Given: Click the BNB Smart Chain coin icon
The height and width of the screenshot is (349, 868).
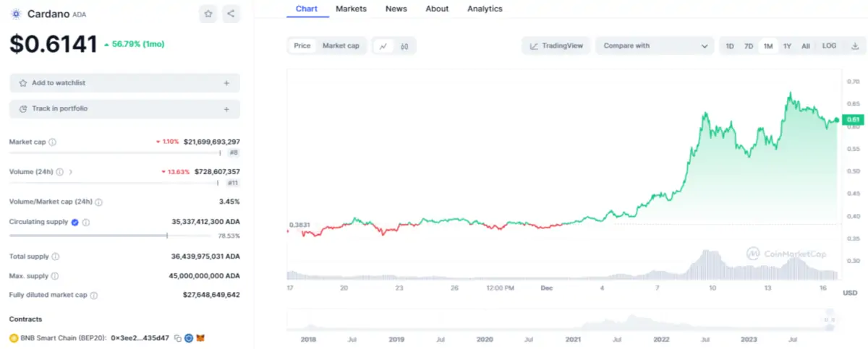Looking at the screenshot, I should coord(13,337).
